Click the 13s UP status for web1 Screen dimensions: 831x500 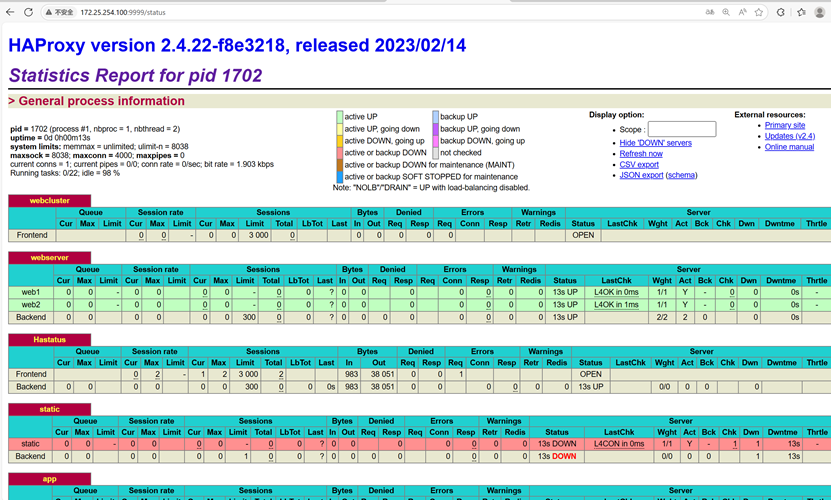(x=565, y=292)
